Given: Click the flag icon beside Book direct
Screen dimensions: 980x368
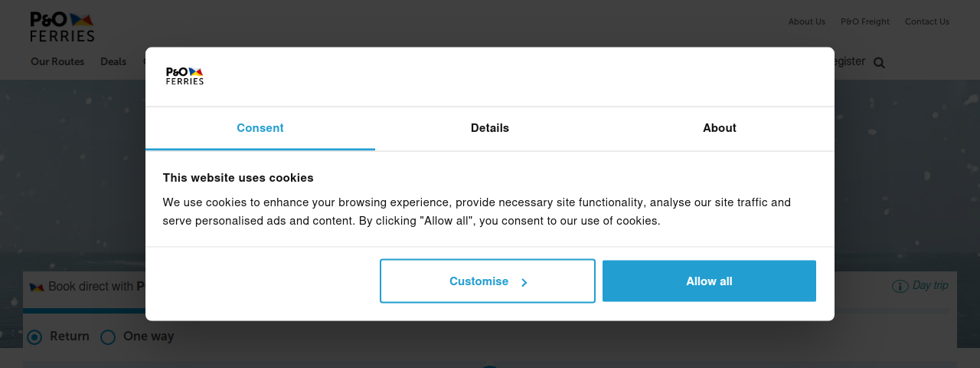Looking at the screenshot, I should pyautogui.click(x=37, y=287).
